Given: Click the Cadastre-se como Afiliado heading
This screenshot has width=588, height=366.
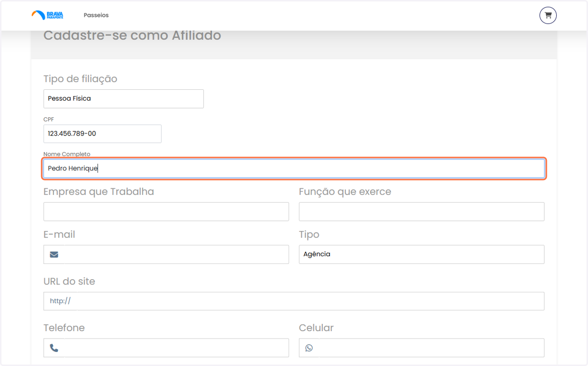Looking at the screenshot, I should click(132, 35).
